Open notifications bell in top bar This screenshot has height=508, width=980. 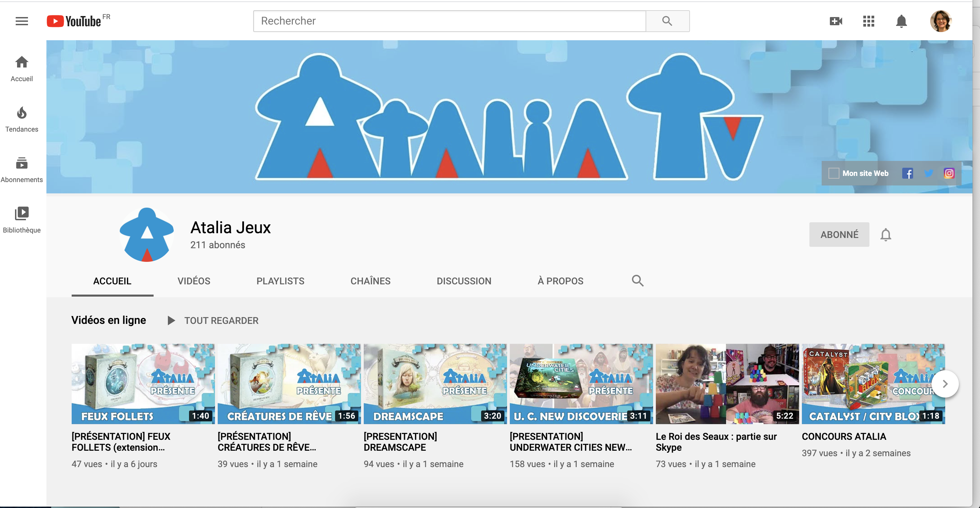pos(901,21)
